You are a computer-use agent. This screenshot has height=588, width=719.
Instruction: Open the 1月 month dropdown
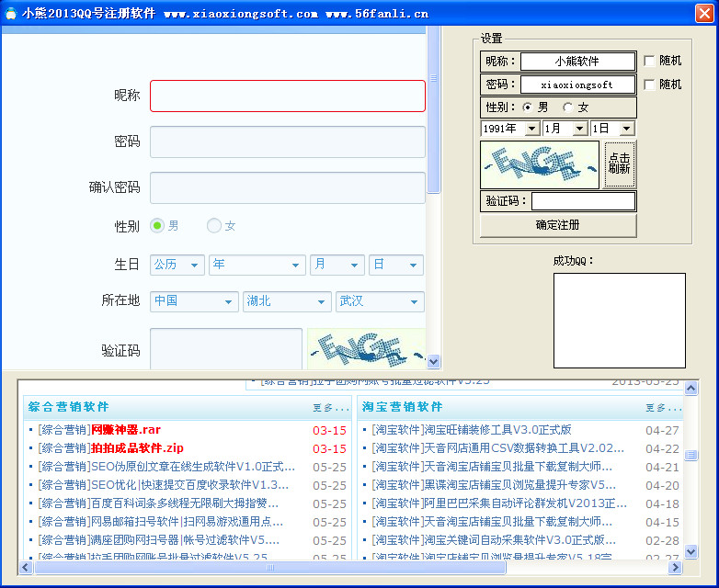click(x=579, y=129)
